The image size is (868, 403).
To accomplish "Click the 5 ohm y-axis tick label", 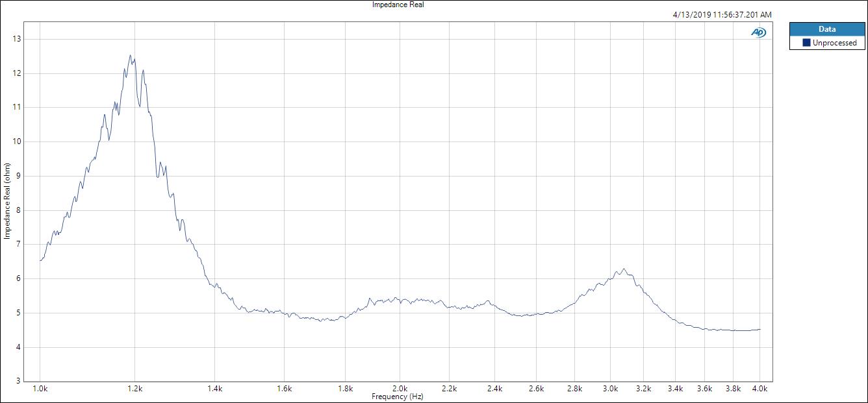I will [18, 313].
